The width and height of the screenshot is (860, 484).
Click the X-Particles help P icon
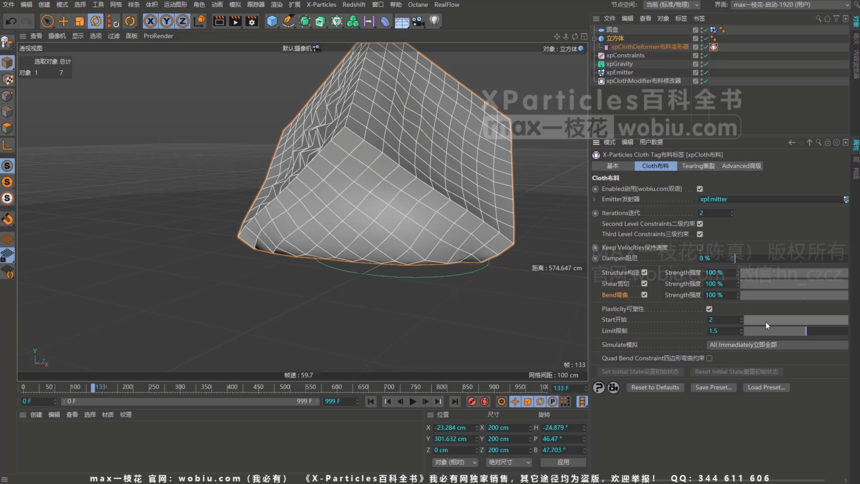[598, 388]
